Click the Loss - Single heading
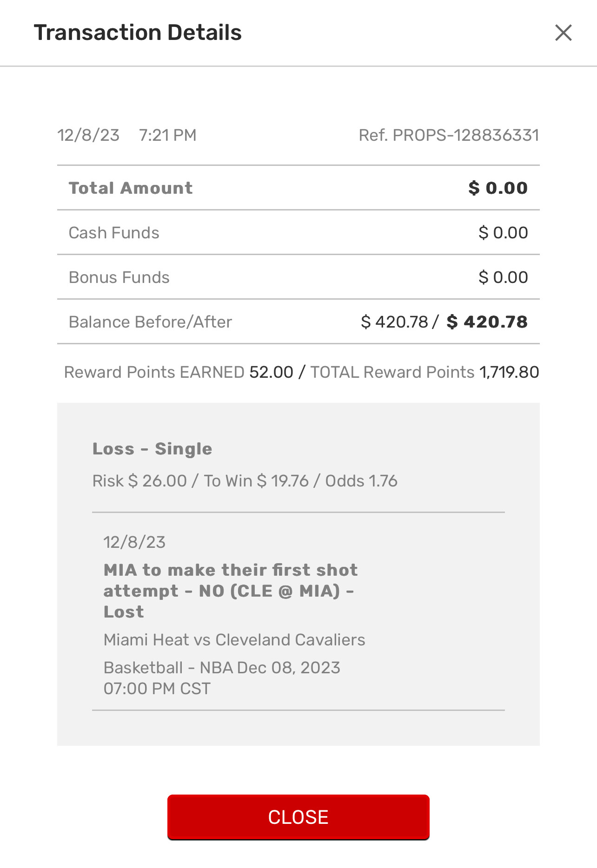This screenshot has height=868, width=597. [152, 449]
